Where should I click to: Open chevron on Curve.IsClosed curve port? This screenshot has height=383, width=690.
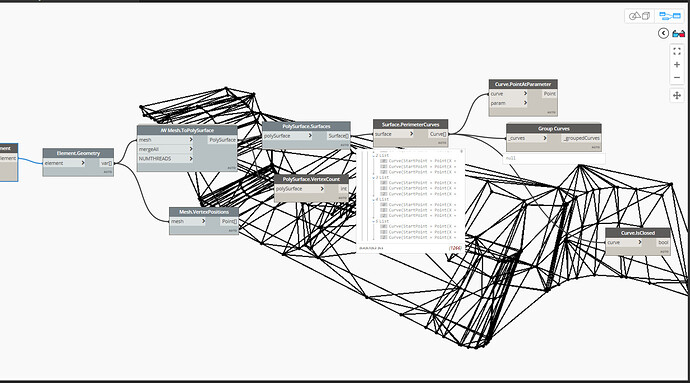click(640, 242)
